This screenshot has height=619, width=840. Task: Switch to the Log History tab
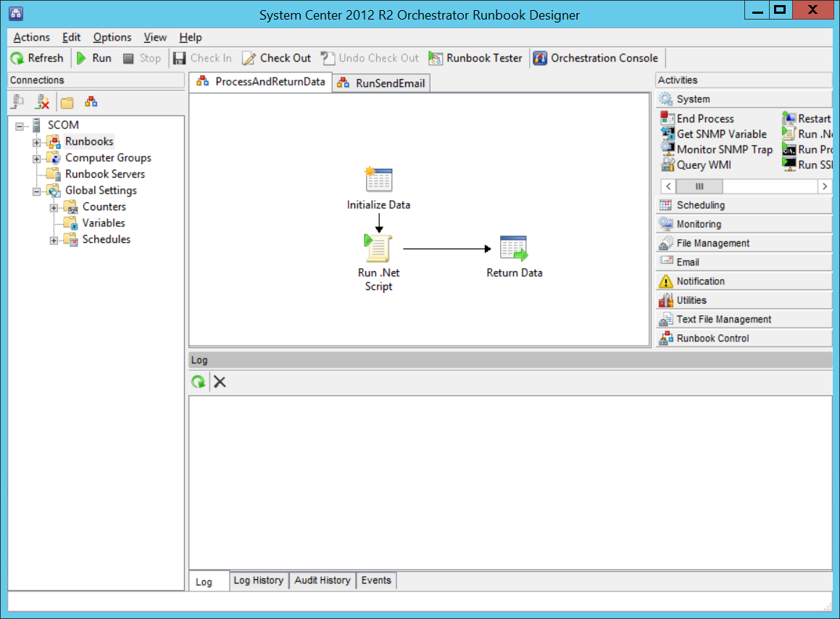(259, 581)
